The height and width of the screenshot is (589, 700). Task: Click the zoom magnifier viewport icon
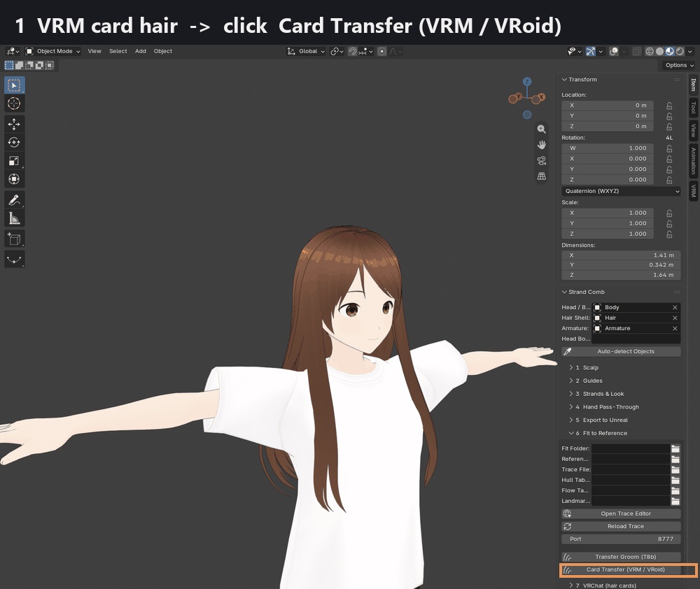[x=542, y=129]
